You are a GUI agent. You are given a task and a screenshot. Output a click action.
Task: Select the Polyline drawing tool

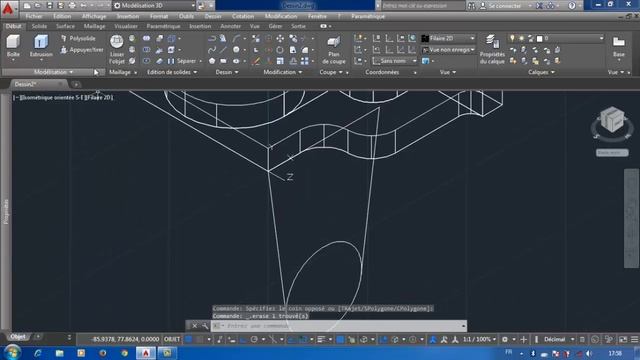pos(211,38)
